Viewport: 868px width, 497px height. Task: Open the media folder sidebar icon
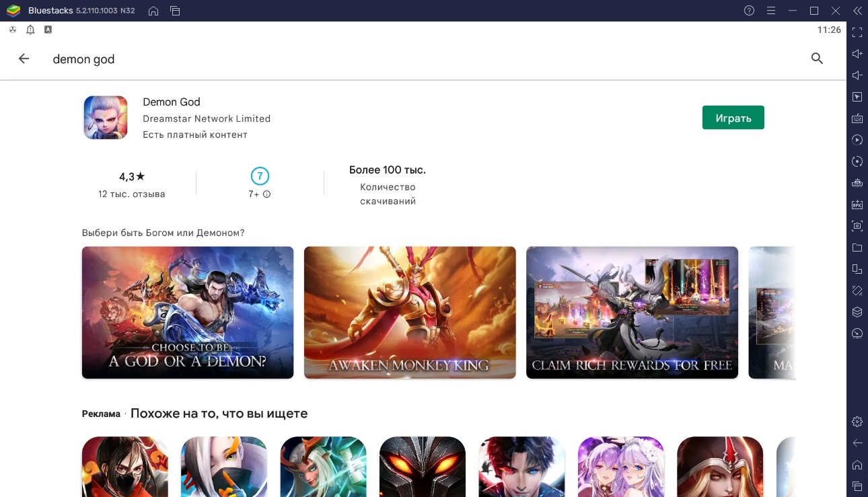coord(857,247)
